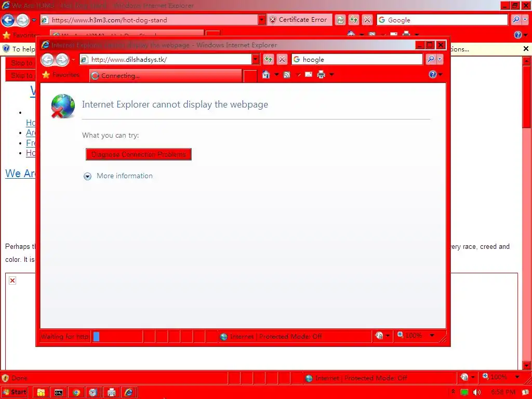The height and width of the screenshot is (399, 532).
Task: Select the Connecting... tab
Action: click(166, 76)
